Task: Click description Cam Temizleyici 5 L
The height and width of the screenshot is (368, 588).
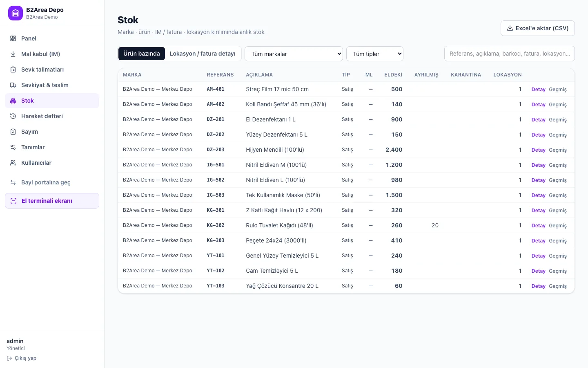Action: point(272,271)
